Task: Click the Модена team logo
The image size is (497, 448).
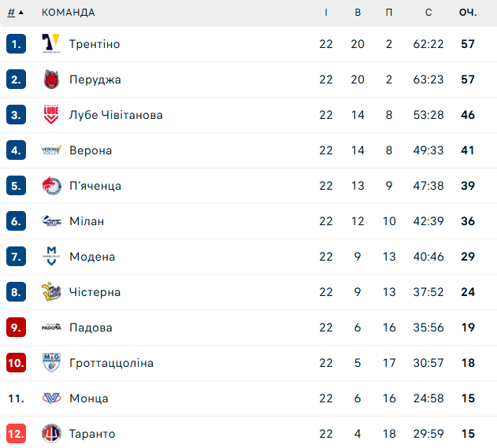Action: (x=51, y=257)
